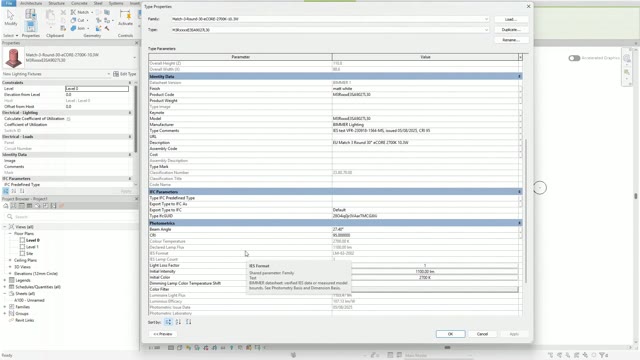Click the Views icon in Project Browser toolbar

(13, 206)
